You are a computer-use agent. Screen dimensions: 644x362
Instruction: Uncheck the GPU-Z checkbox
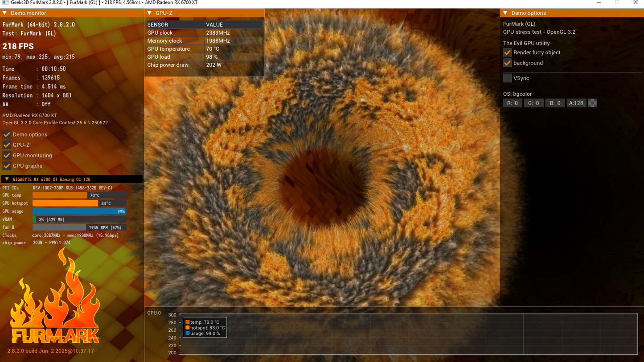pyautogui.click(x=7, y=145)
